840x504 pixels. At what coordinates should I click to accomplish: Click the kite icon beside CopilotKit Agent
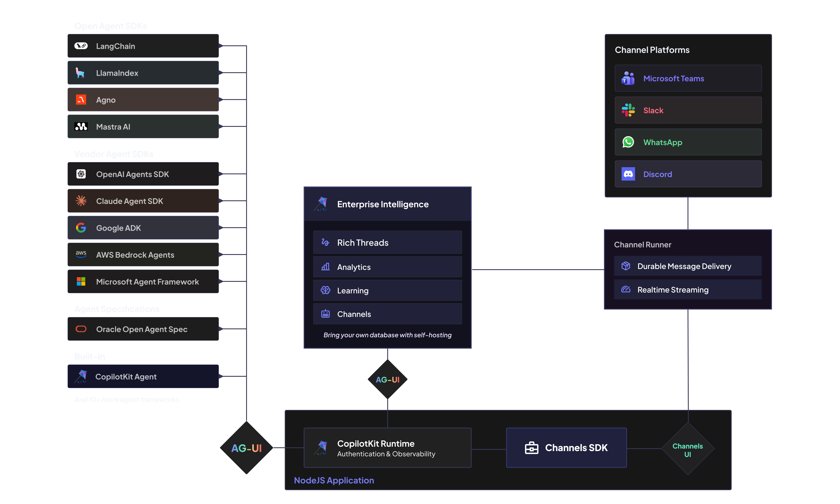81,376
